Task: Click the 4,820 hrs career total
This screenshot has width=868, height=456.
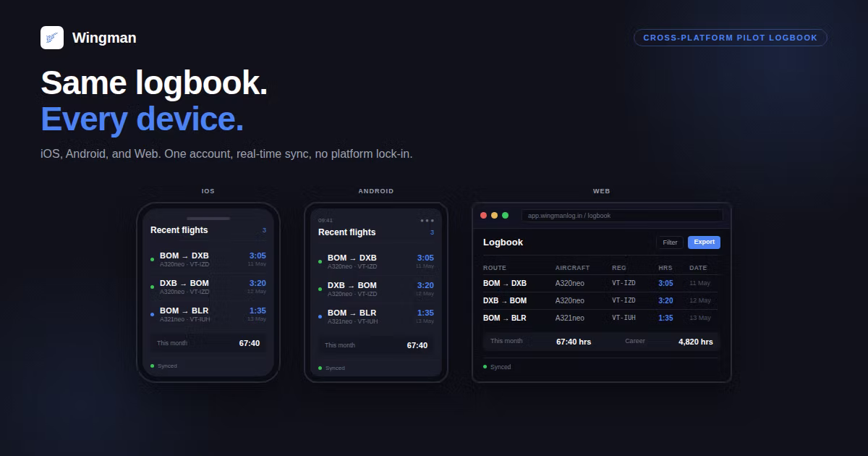Action: (695, 342)
